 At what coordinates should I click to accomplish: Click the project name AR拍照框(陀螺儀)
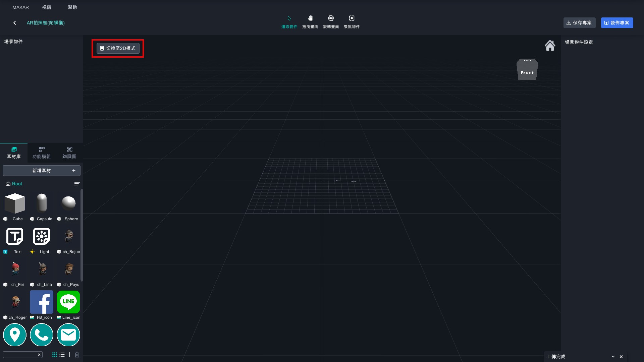coord(46,23)
